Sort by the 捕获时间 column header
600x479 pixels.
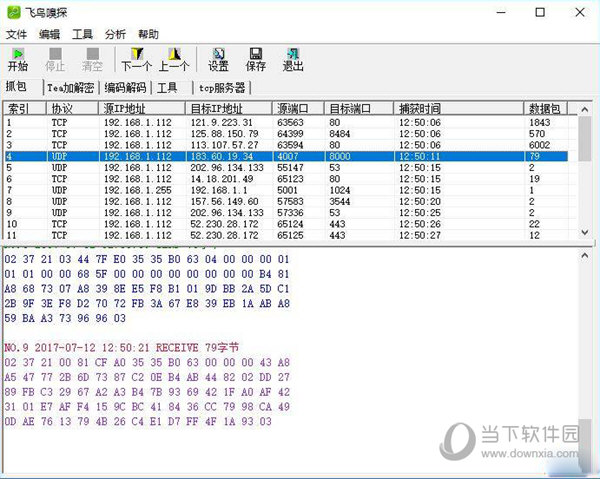(x=458, y=109)
